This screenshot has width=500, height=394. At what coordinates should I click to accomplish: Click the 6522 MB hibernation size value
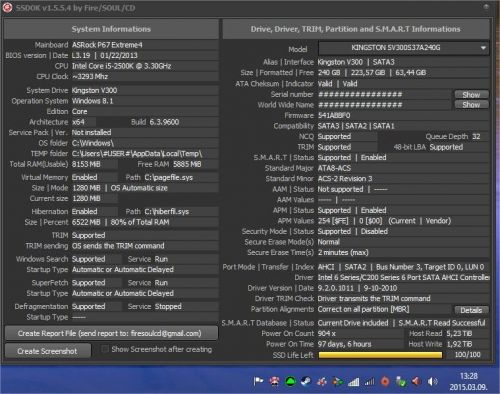pyautogui.click(x=86, y=222)
